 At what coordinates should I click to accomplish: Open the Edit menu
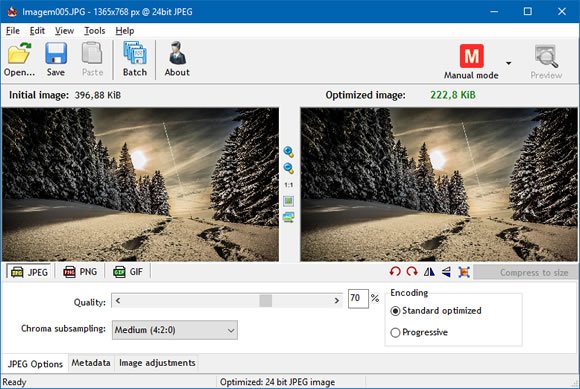(x=37, y=31)
